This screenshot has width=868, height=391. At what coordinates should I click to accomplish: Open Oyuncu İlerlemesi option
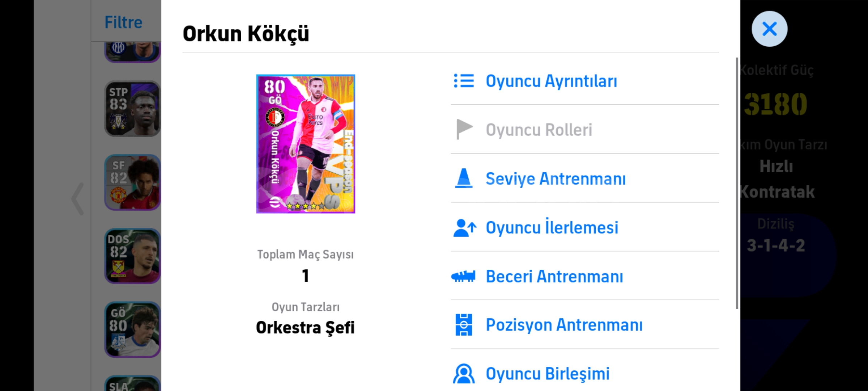pos(552,228)
